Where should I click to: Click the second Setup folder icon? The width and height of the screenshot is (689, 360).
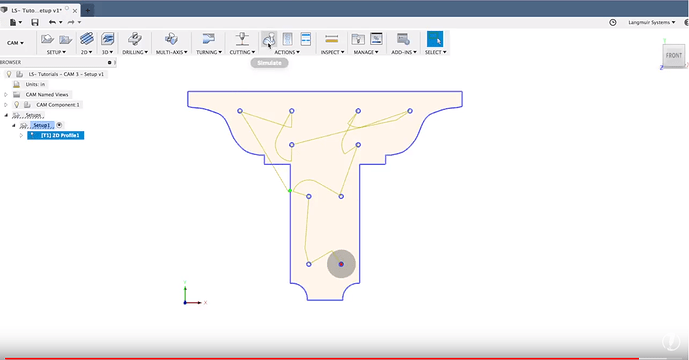(65, 40)
